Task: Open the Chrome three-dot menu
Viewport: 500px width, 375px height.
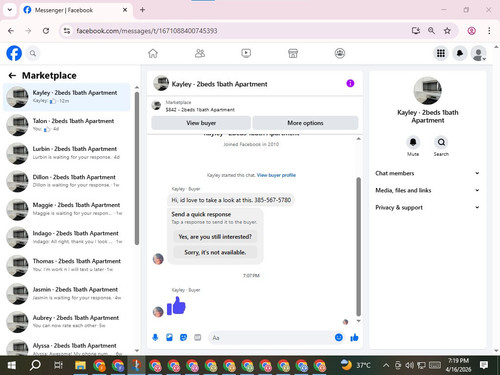Action: click(x=489, y=31)
